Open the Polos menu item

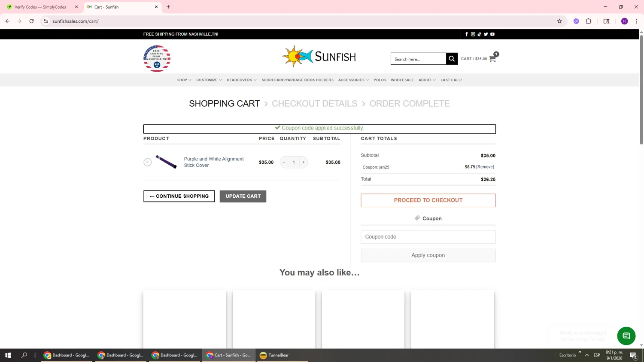click(380, 80)
